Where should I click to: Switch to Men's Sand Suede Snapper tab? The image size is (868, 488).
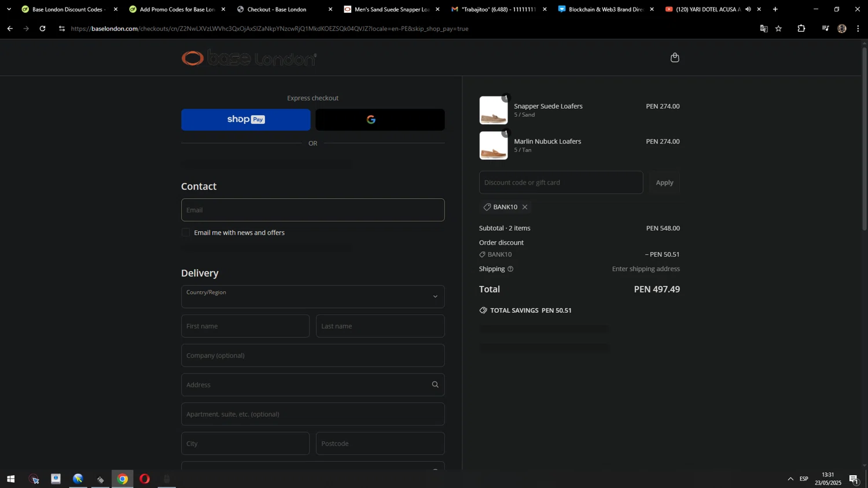pyautogui.click(x=392, y=9)
